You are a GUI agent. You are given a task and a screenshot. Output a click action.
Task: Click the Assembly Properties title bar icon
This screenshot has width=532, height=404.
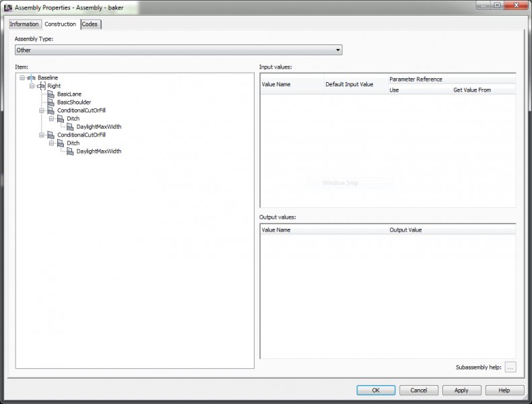point(8,7)
